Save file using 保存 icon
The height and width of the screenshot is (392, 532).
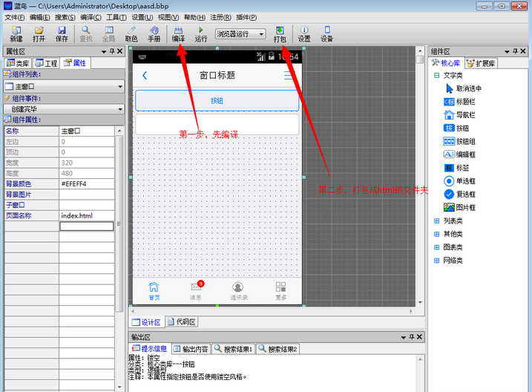pyautogui.click(x=62, y=34)
